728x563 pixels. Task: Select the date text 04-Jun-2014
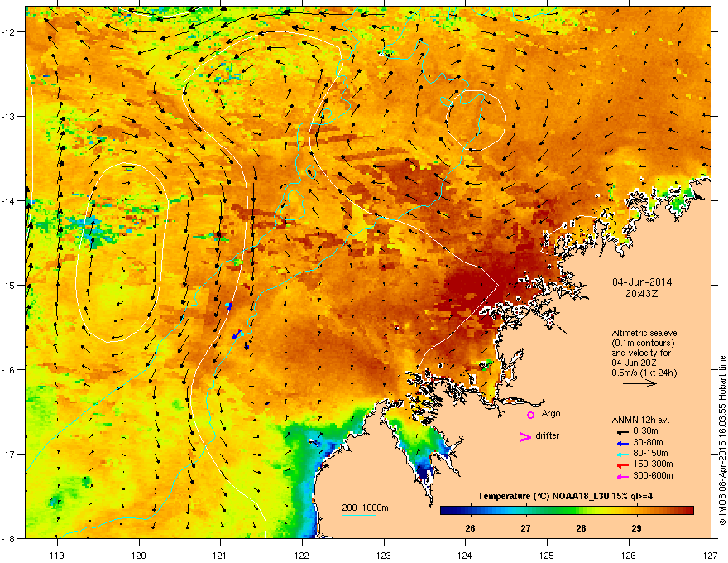click(642, 282)
